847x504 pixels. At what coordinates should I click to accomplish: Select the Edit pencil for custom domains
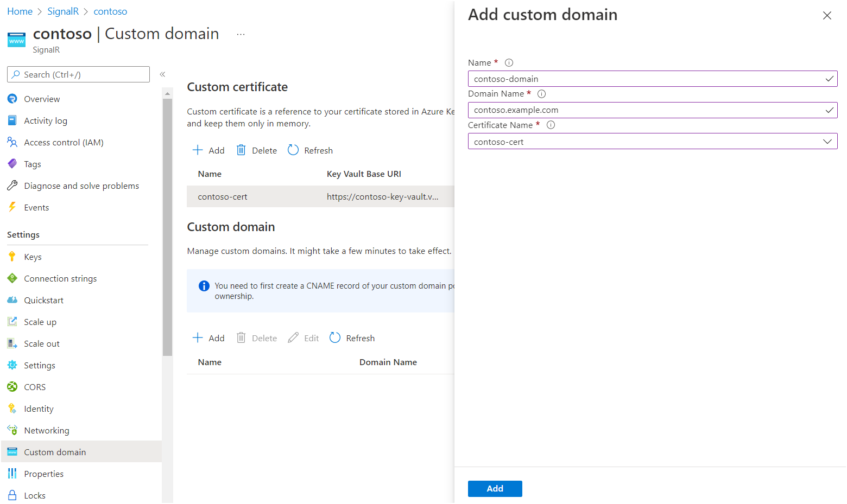pos(302,337)
